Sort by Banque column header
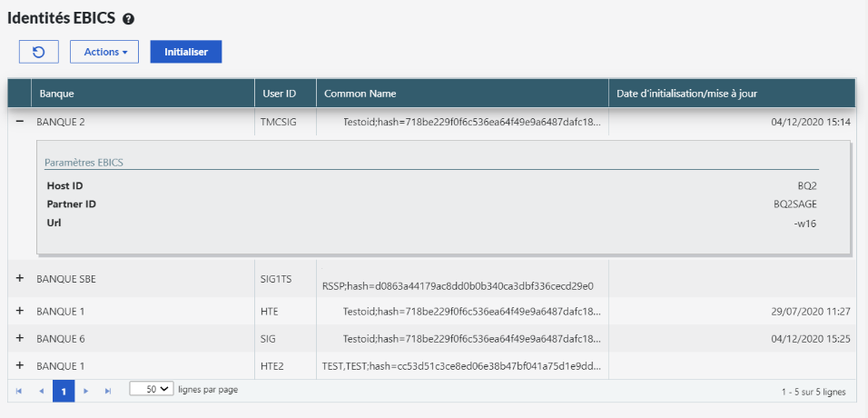Image resolution: width=868 pixels, height=418 pixels. [x=57, y=94]
